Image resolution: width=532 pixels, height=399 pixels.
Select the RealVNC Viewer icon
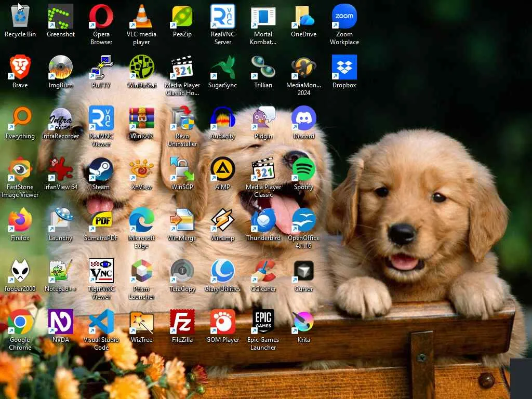tap(101, 118)
